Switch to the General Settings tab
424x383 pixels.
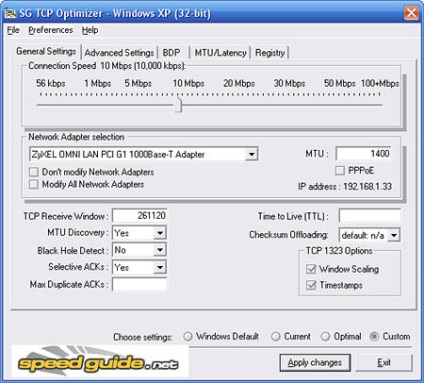46,51
